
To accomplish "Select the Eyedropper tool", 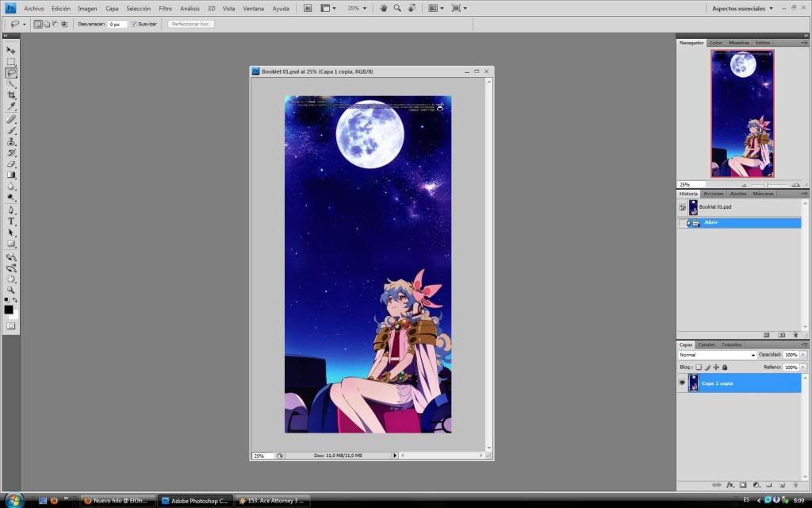I will click(x=11, y=106).
